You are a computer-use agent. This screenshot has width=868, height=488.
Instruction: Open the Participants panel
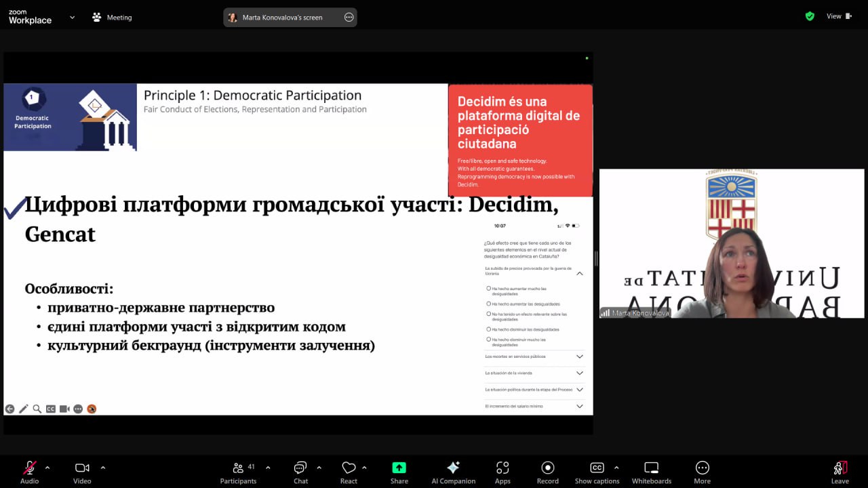(x=238, y=472)
